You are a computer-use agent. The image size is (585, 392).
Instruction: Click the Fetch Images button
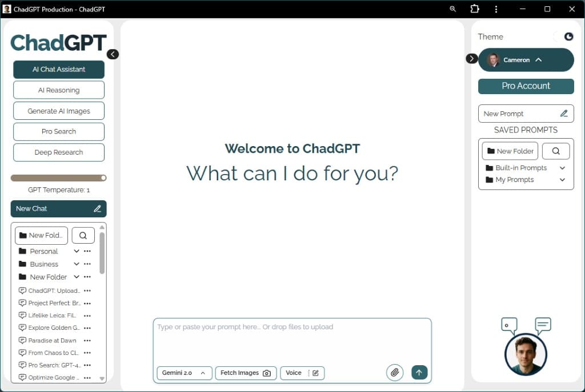click(x=246, y=373)
